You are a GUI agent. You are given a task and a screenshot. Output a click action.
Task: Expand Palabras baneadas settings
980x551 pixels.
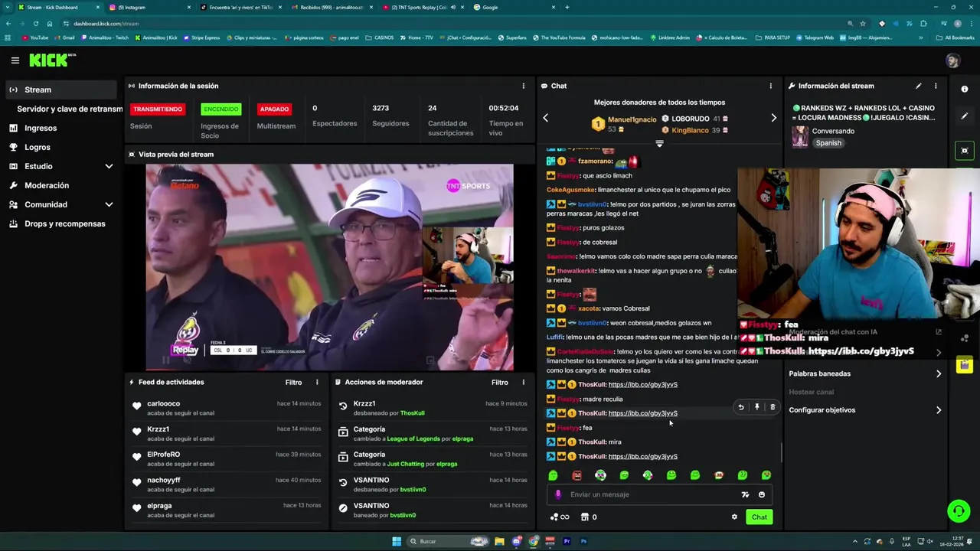pyautogui.click(x=865, y=374)
